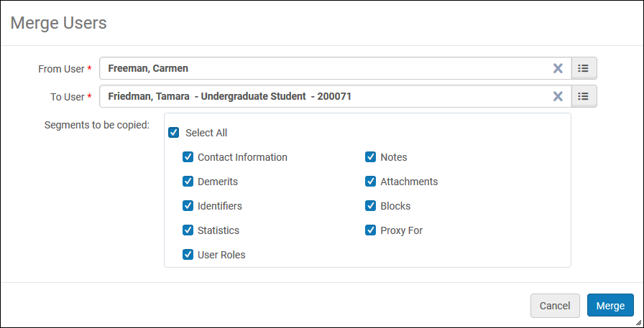Uncheck the Proxy For checkbox
This screenshot has height=328, width=644.
[x=371, y=230]
